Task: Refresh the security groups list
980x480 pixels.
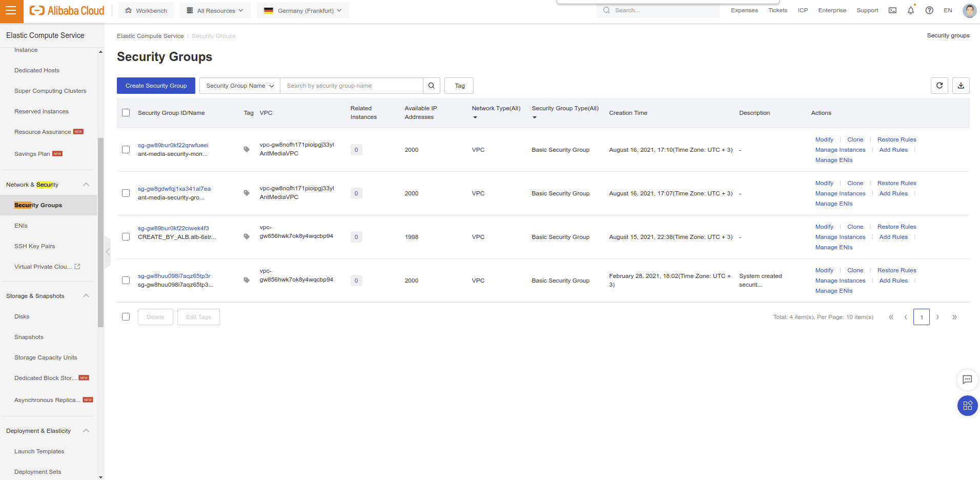Action: (x=940, y=86)
